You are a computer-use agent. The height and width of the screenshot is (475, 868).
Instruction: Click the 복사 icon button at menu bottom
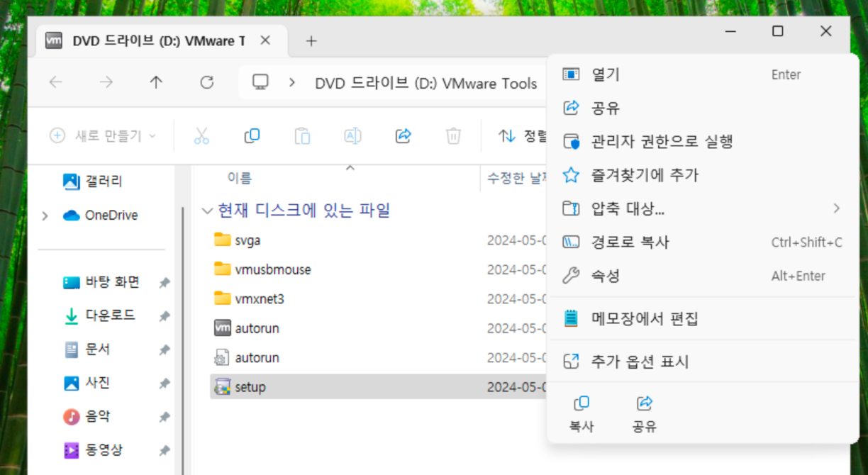click(x=582, y=414)
